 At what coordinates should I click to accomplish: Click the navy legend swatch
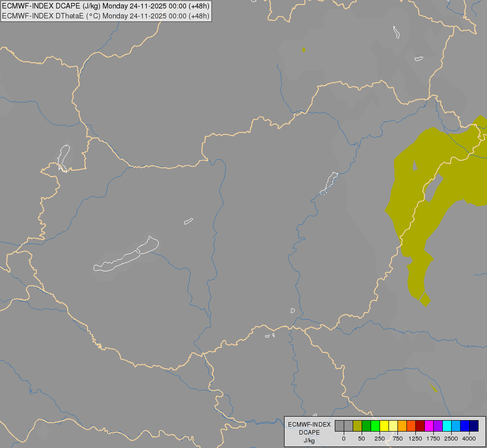474,426
